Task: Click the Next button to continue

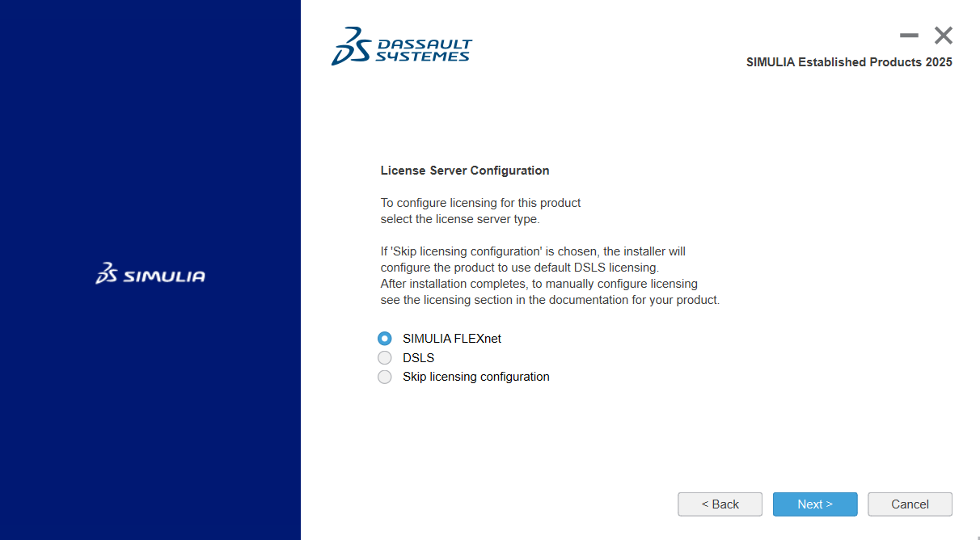Action: [814, 504]
